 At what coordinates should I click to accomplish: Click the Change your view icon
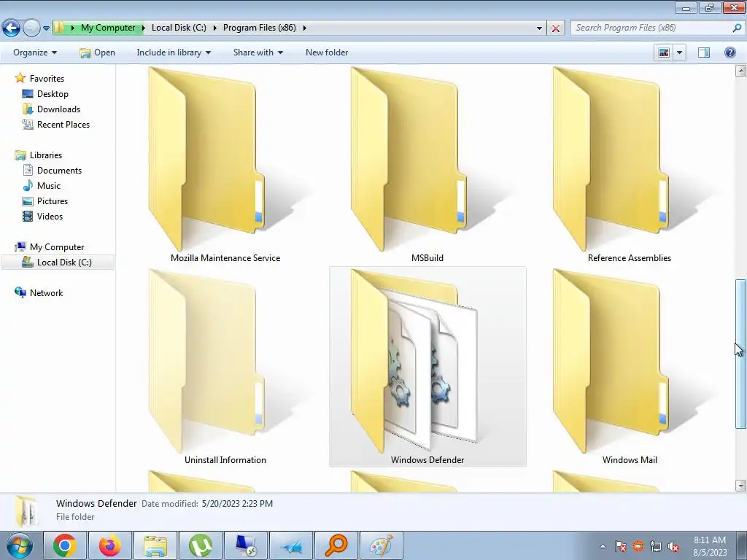[x=664, y=52]
